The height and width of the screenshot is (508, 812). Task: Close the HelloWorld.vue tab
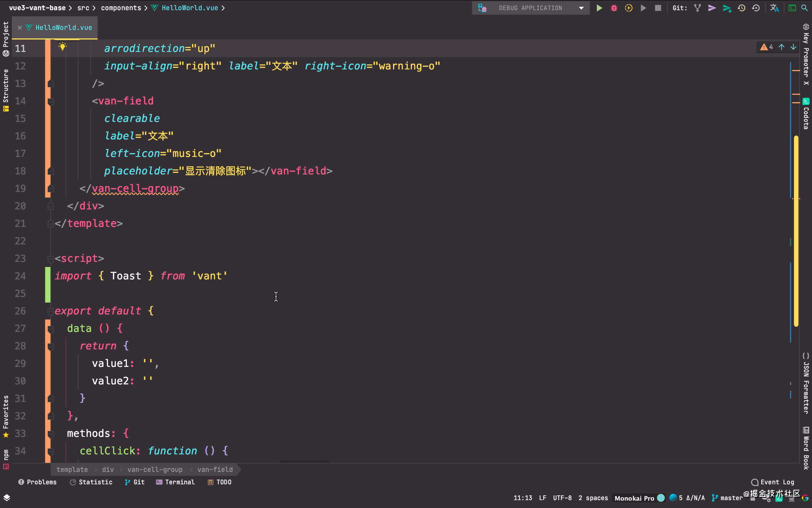[19, 28]
